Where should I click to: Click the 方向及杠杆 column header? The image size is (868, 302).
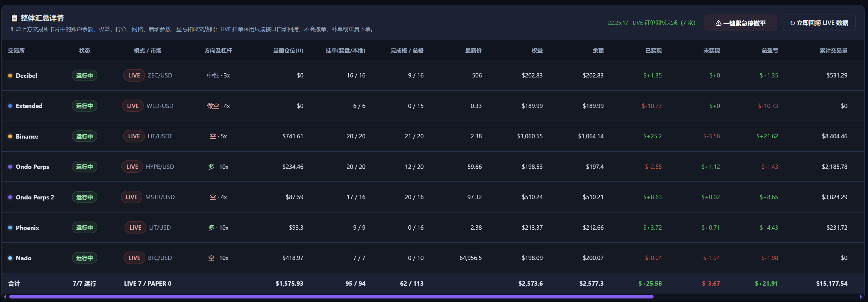pyautogui.click(x=218, y=50)
